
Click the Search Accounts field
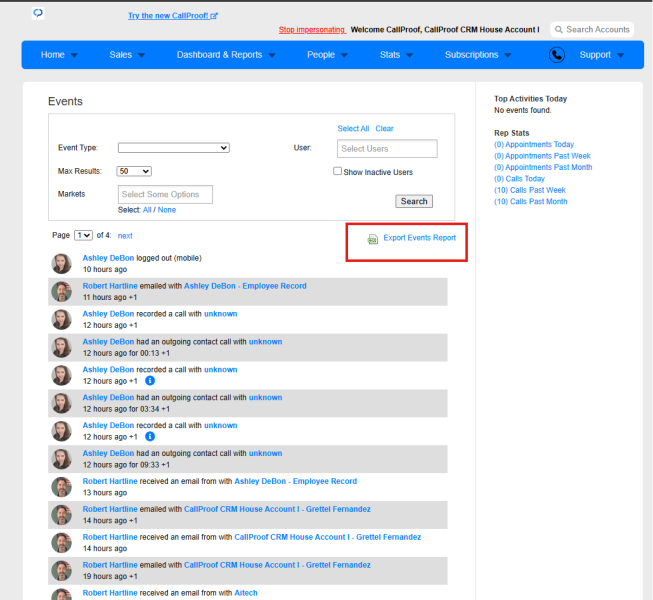(592, 30)
